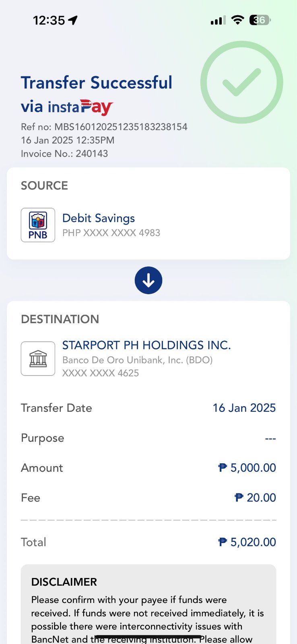Tap the battery indicator icon
This screenshot has width=297, height=644.
260,20
